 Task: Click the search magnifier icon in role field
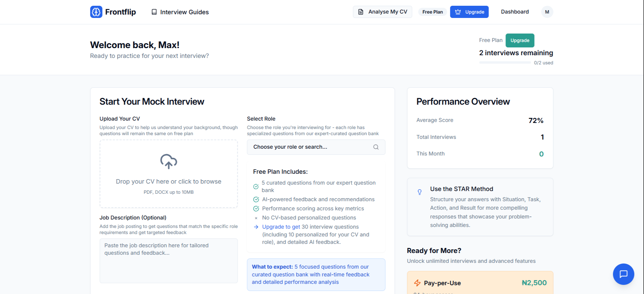376,147
